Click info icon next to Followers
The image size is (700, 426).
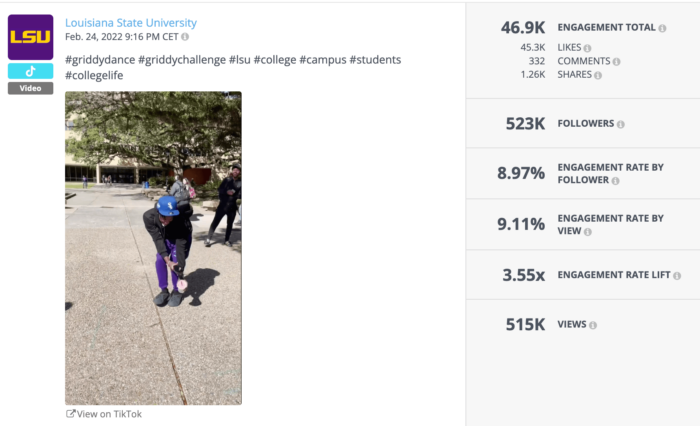621,124
